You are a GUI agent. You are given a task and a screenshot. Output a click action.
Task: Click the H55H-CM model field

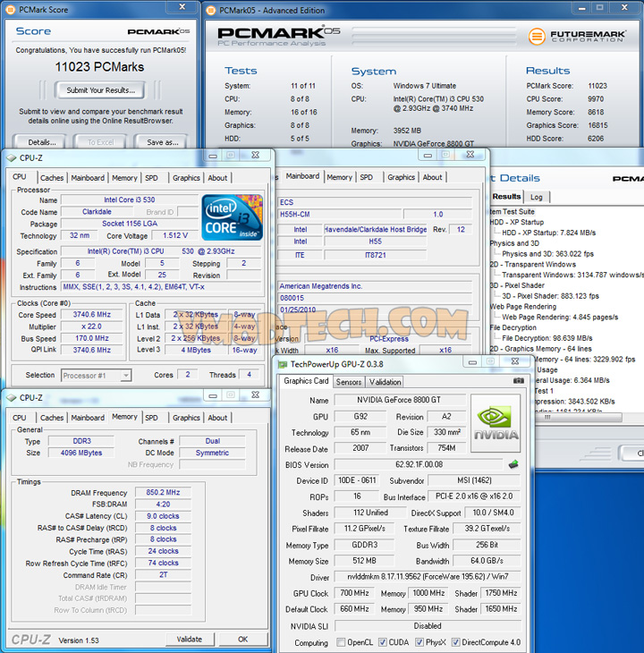tap(339, 214)
